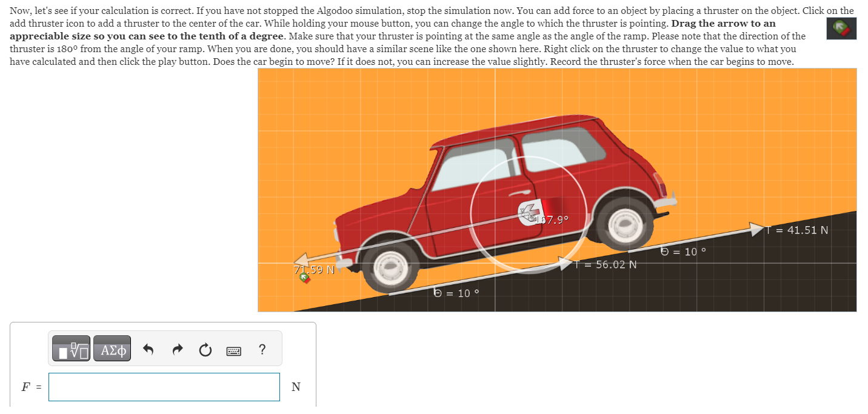Viewport: 868px width, 414px height.
Task: Click the T = 56.02 N label
Action: (604, 264)
